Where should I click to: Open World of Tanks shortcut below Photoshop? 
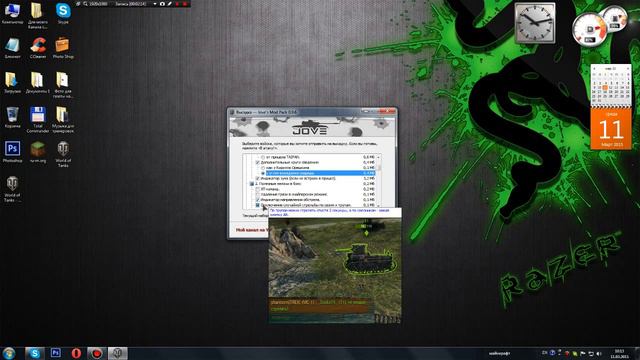(12, 189)
